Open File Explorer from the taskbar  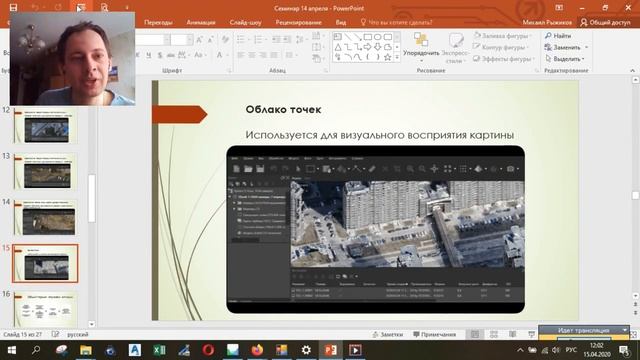(x=86, y=350)
